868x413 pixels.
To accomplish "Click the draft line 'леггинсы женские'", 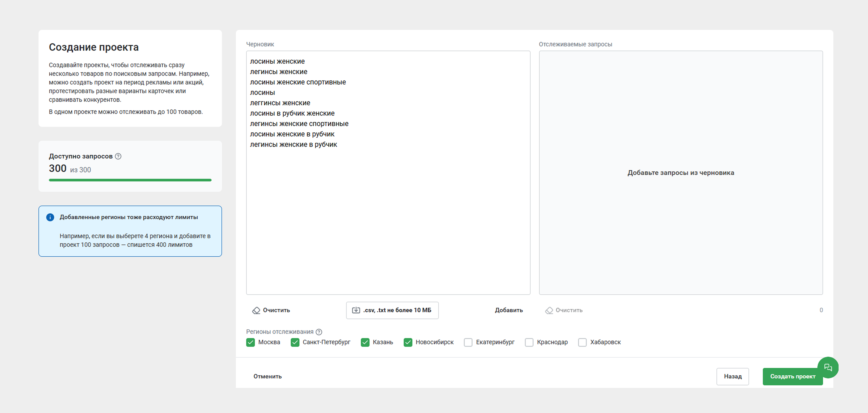I will 280,103.
